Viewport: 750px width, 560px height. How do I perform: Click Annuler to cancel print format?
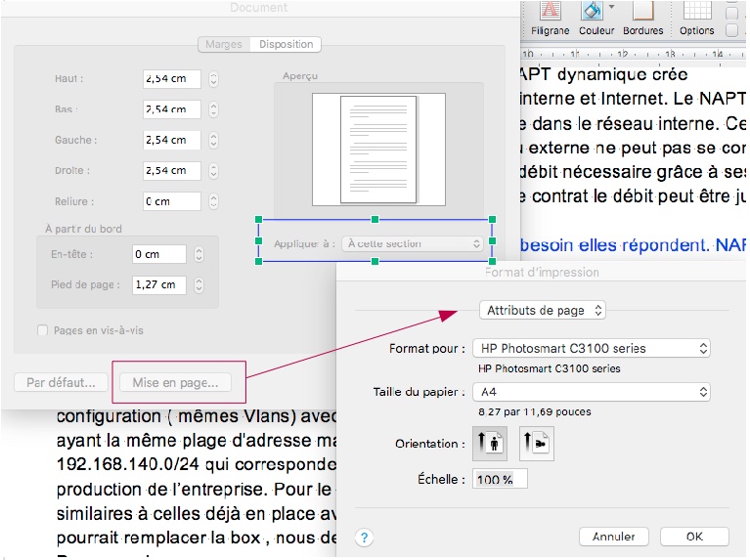pos(614,537)
